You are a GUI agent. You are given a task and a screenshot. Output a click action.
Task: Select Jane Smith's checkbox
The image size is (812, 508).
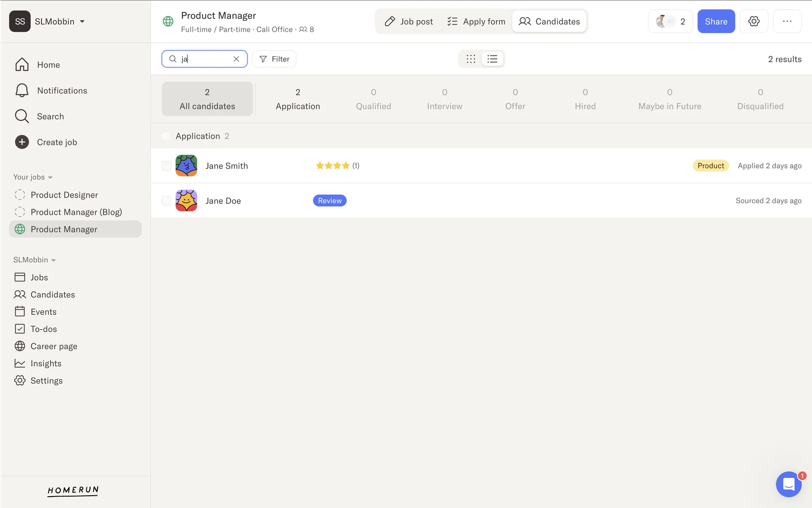point(167,166)
